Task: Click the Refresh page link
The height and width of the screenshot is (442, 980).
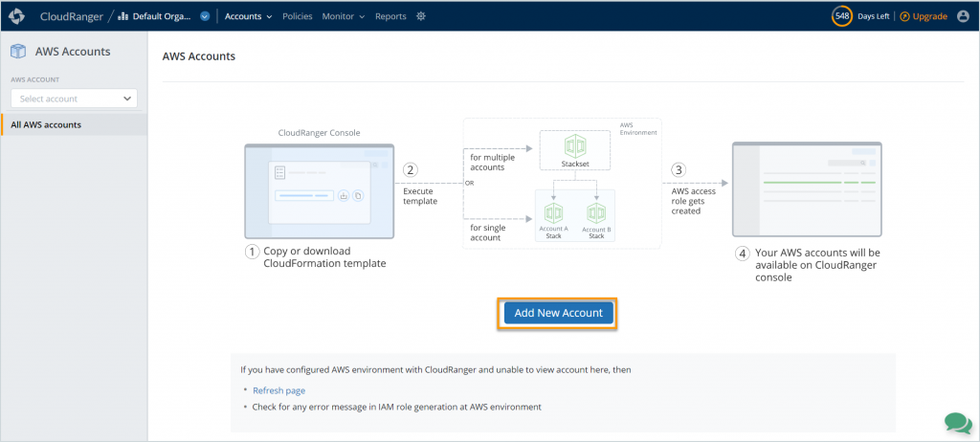Action: point(278,390)
